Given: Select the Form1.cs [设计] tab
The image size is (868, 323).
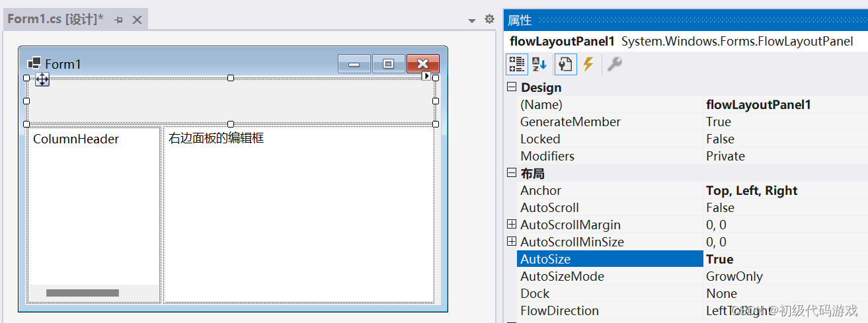Looking at the screenshot, I should click(56, 19).
